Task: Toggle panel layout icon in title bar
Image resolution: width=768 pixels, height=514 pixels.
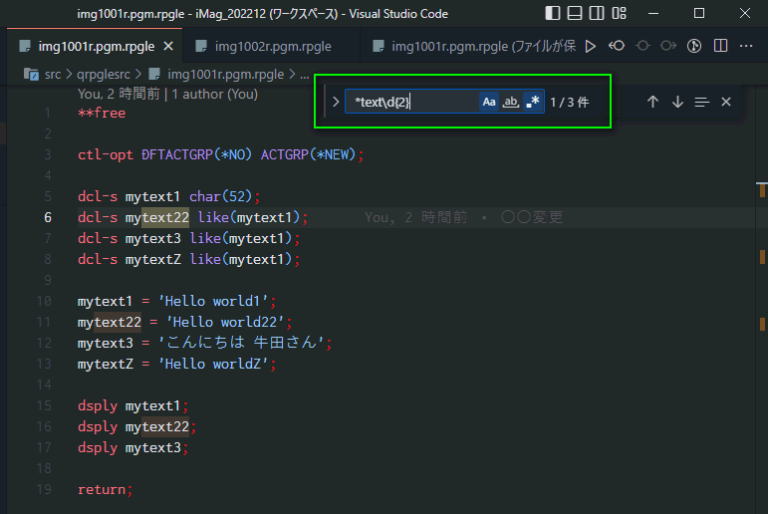Action: (575, 13)
